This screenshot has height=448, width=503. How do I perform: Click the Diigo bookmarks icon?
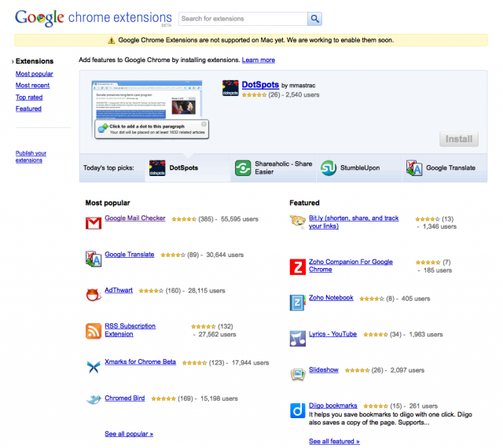298,410
